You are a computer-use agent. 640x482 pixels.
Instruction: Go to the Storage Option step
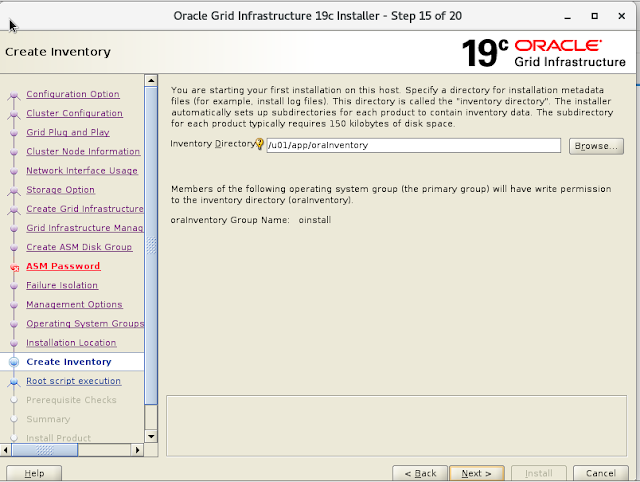click(x=60, y=190)
